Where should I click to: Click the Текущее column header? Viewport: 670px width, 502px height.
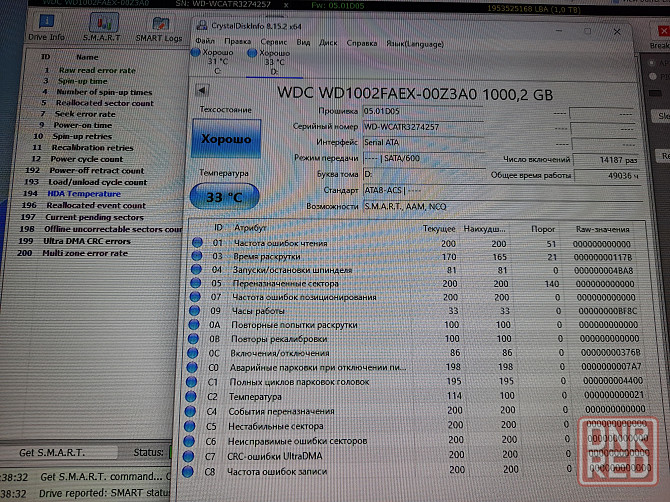point(439,229)
